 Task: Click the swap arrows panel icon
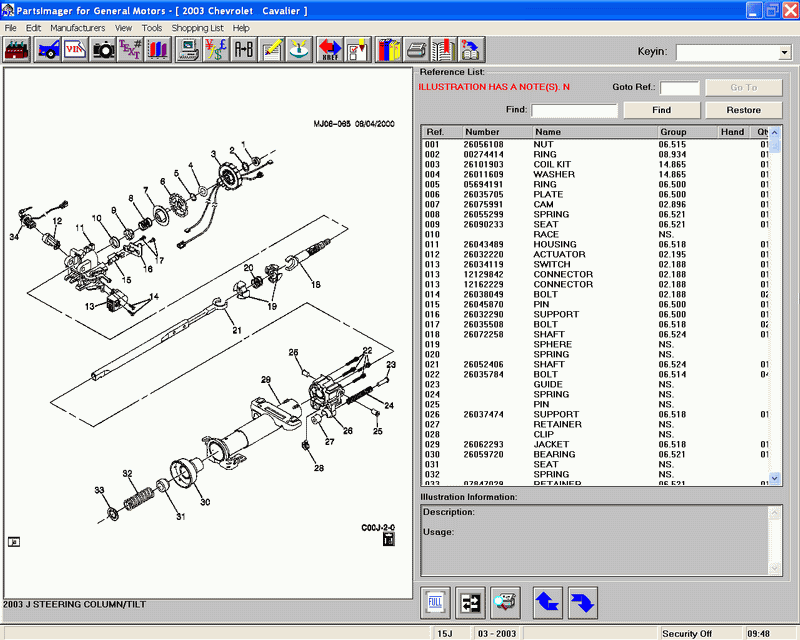[x=470, y=603]
